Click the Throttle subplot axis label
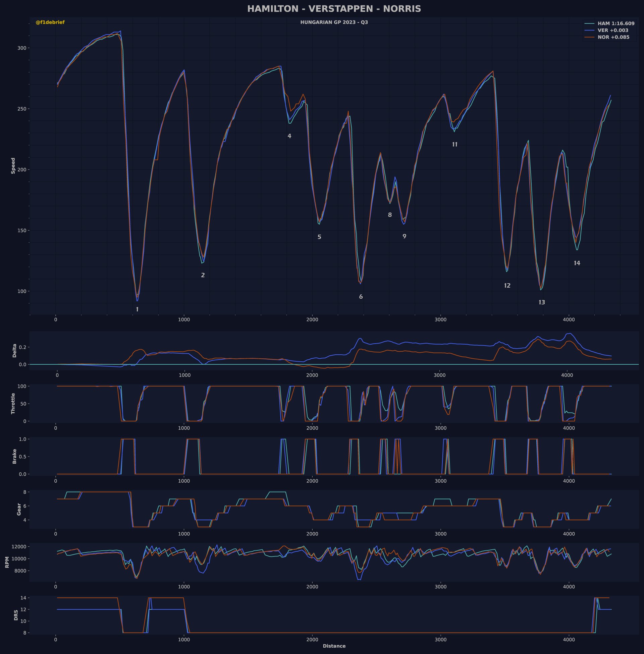Screen dimensions: 644x654 (x=13, y=403)
